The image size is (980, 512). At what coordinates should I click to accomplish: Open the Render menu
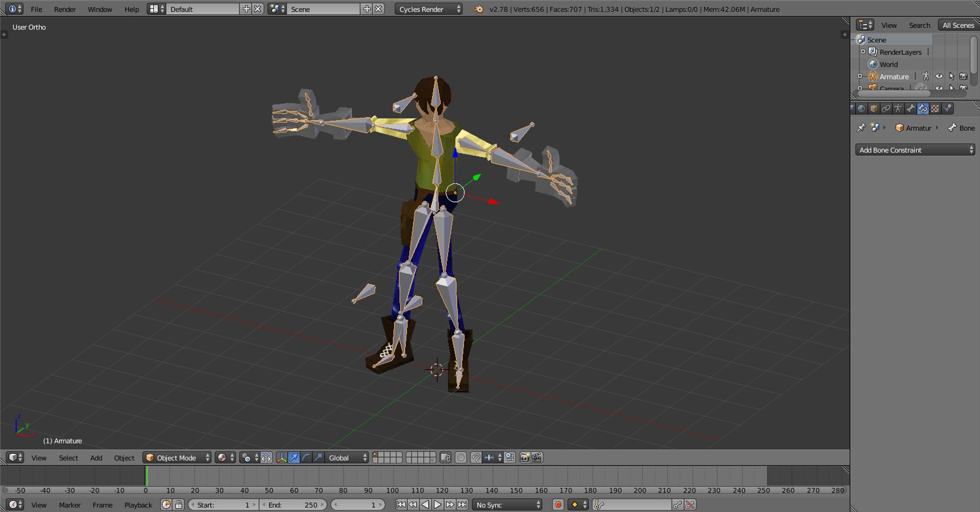[65, 9]
